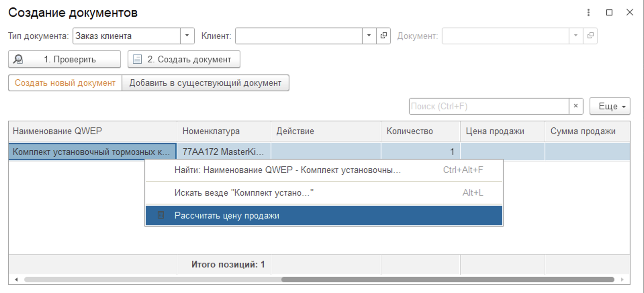The height and width of the screenshot is (293, 644).
Task: Click the horizontal scrollbar thumb of the table
Action: tap(448, 279)
